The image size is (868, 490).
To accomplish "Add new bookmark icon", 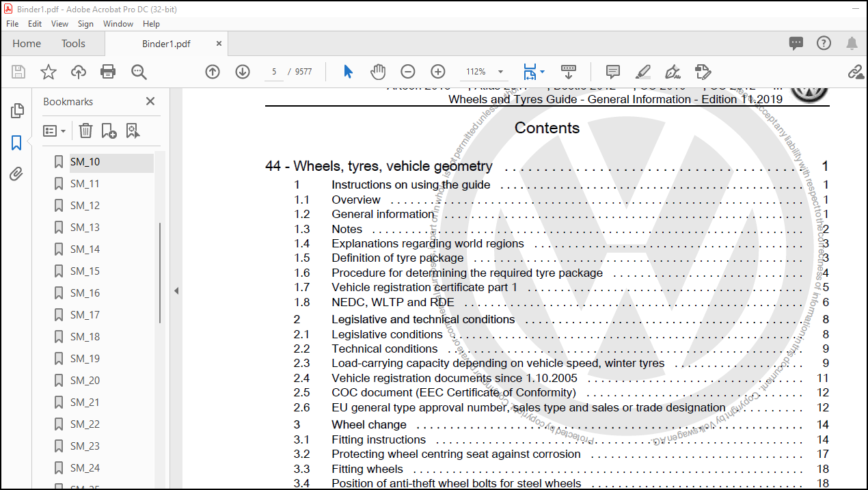I will click(109, 131).
